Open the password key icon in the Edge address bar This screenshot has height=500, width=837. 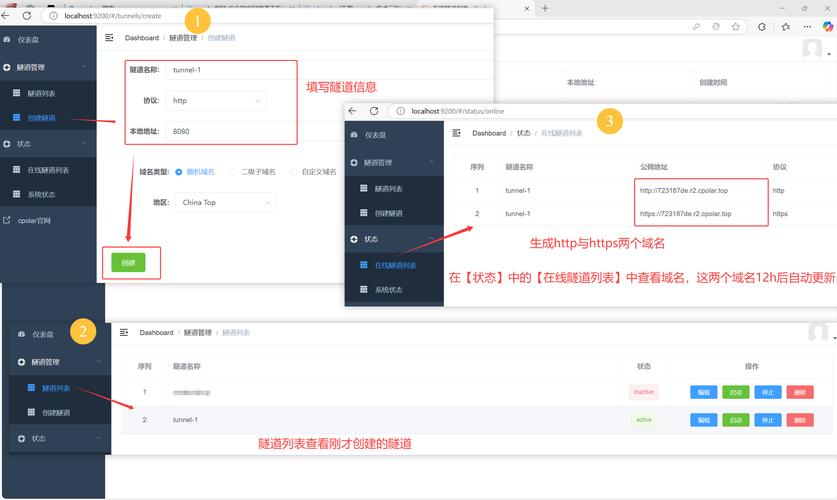click(x=696, y=27)
